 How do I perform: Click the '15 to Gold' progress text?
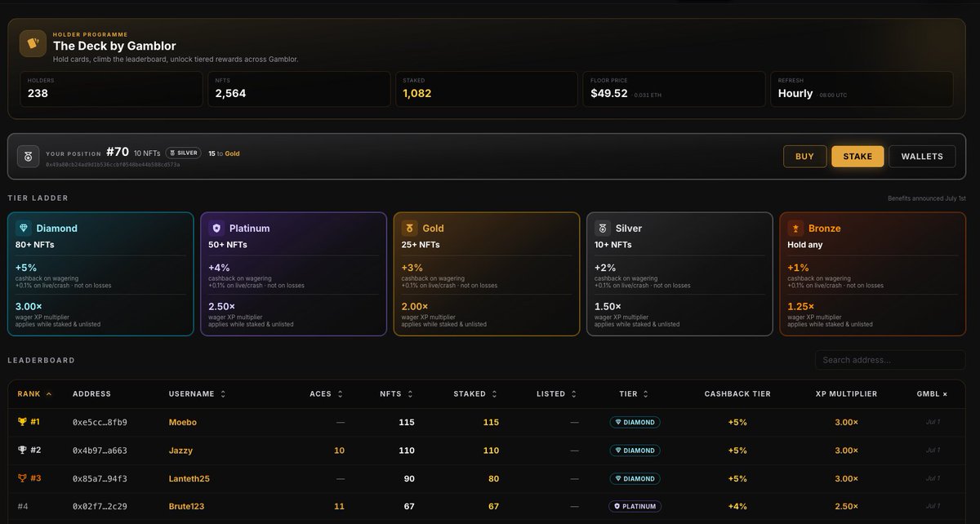click(x=224, y=153)
